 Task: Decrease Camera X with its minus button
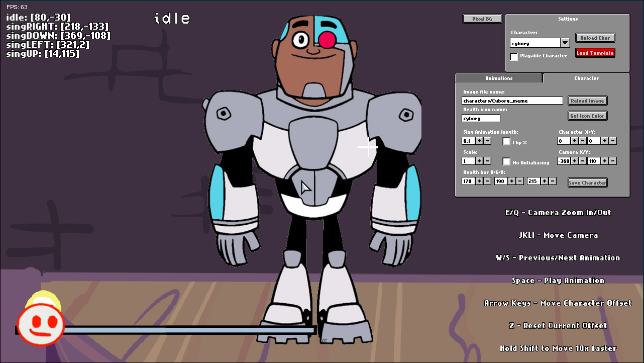click(x=583, y=161)
